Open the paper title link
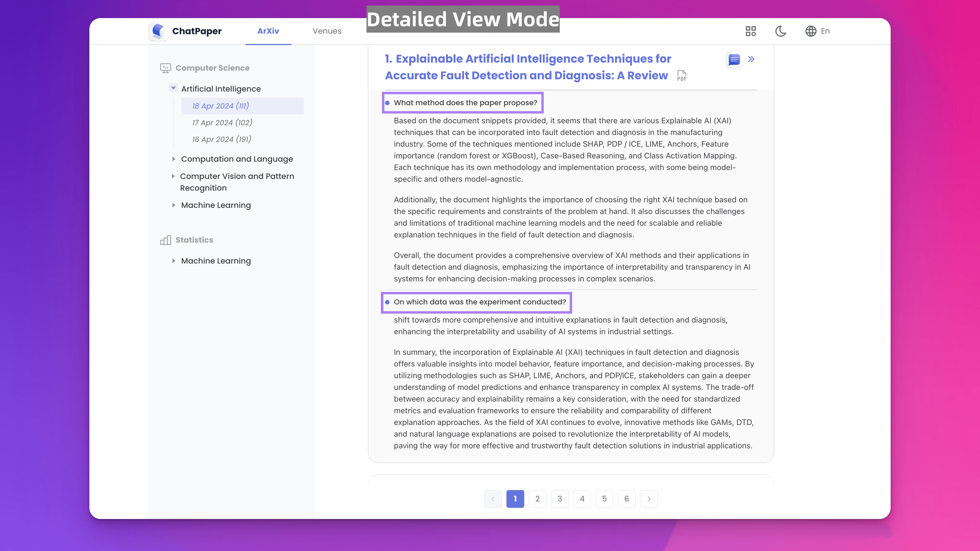This screenshot has width=980, height=551. pyautogui.click(x=528, y=67)
